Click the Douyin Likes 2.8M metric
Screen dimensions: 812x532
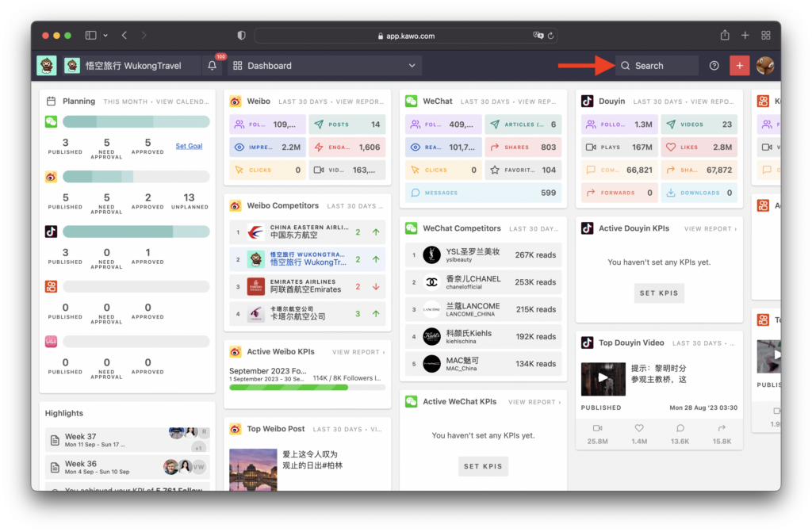click(699, 147)
